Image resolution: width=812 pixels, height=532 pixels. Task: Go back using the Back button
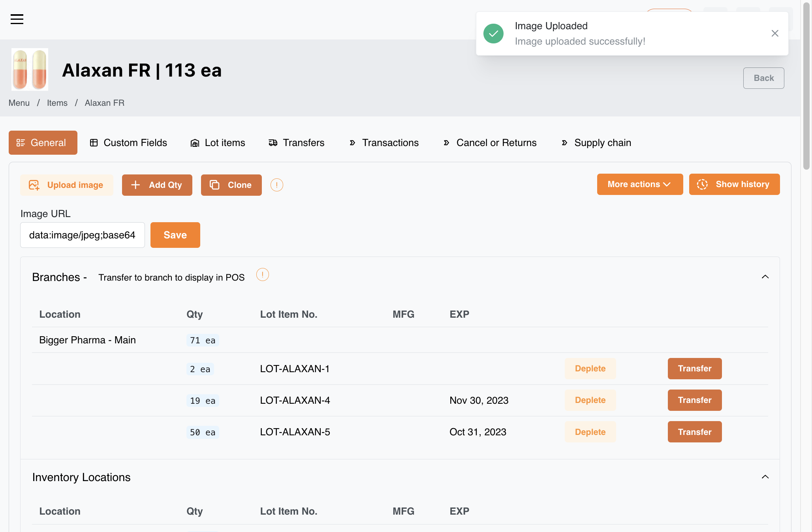click(763, 78)
